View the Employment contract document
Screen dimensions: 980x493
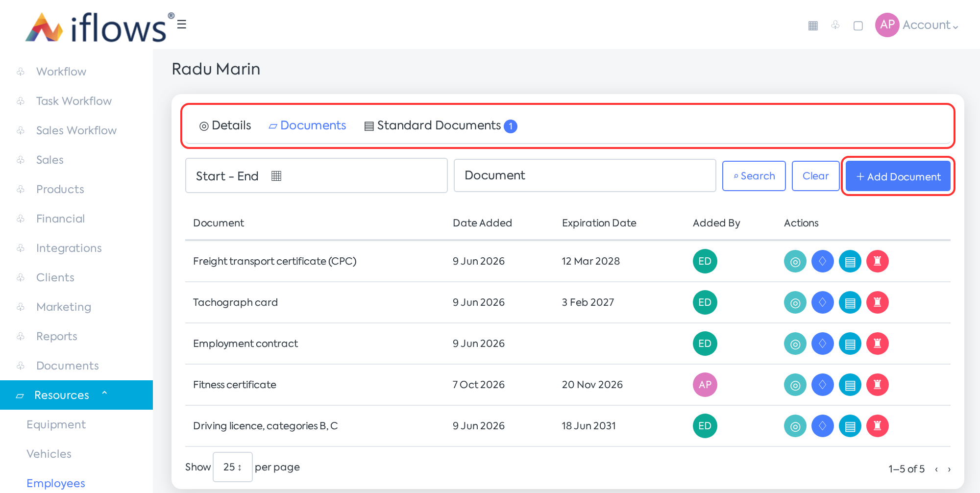pos(795,344)
